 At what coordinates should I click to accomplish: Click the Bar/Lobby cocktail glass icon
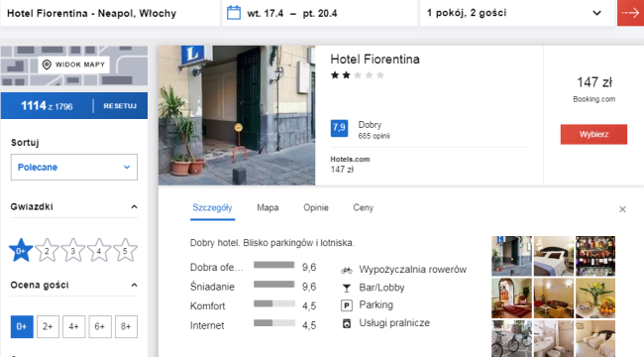pos(347,288)
